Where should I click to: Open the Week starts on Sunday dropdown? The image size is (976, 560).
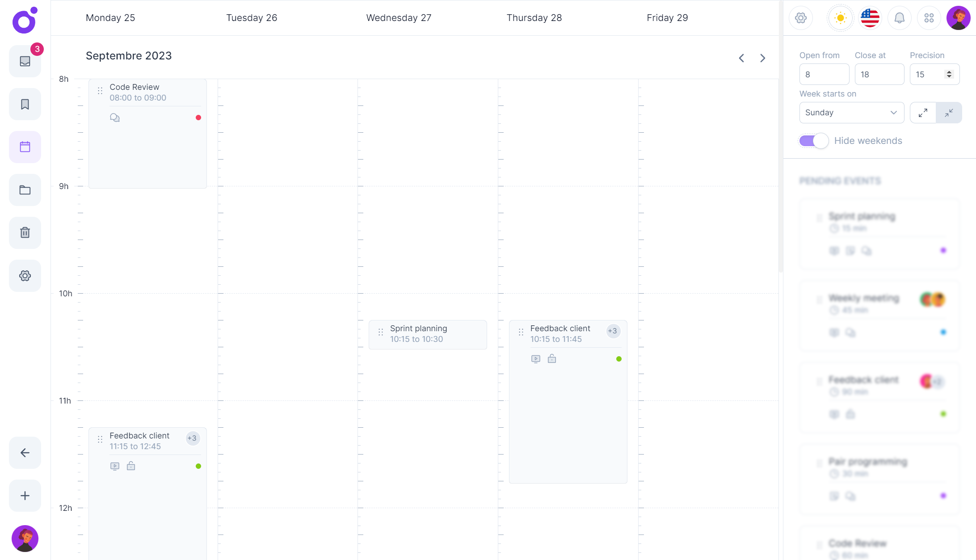851,112
